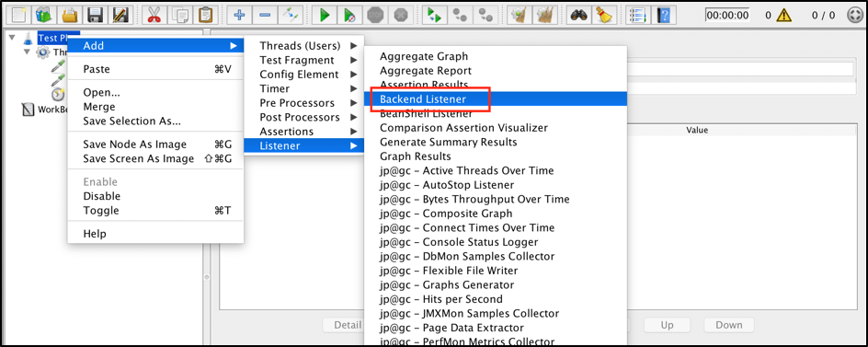
Task: Open Search with binoculars icon
Action: tap(578, 15)
